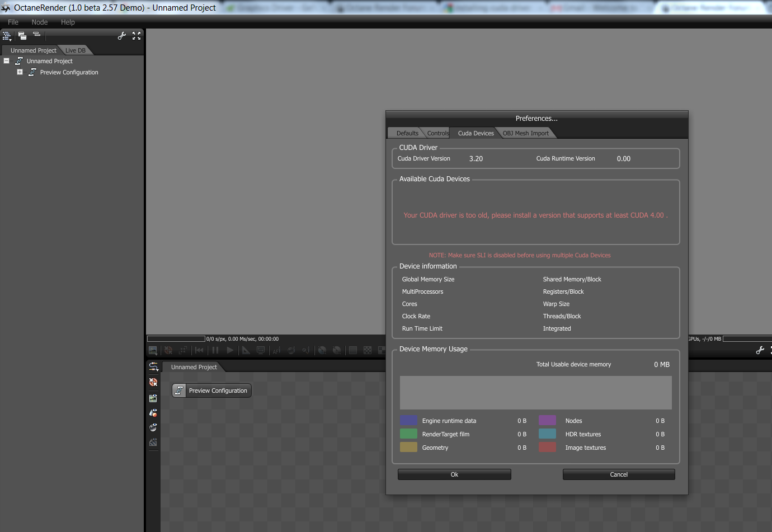Click the fine dotted grid icon in render toolbar
The width and height of the screenshot is (772, 532).
(353, 350)
